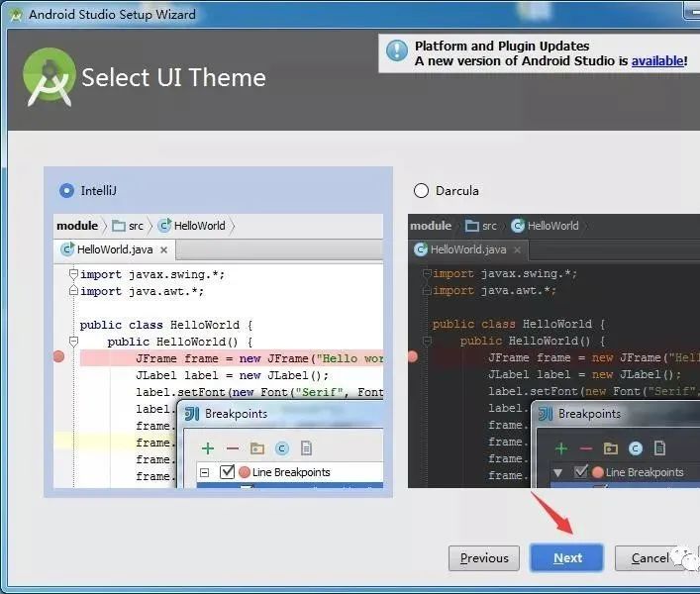700x594 pixels.
Task: Click document icon in Darcula Breakpoints toolbar
Action: [x=659, y=448]
